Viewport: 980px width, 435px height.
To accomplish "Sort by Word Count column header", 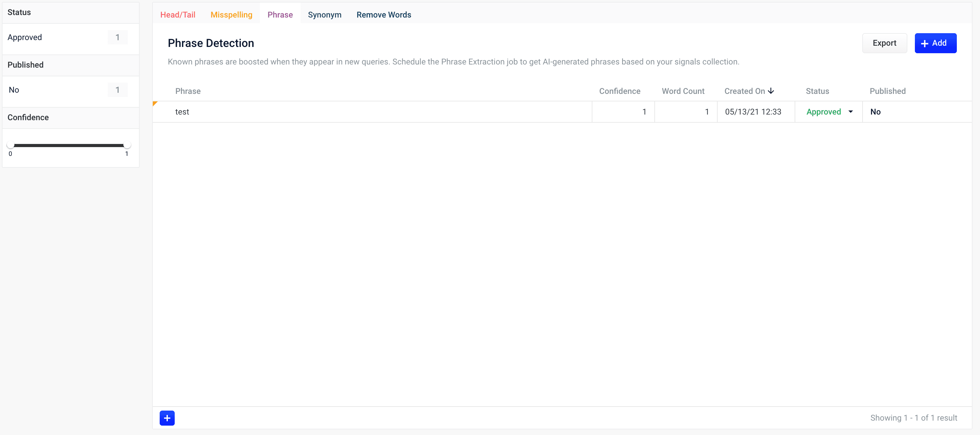I will pos(683,91).
